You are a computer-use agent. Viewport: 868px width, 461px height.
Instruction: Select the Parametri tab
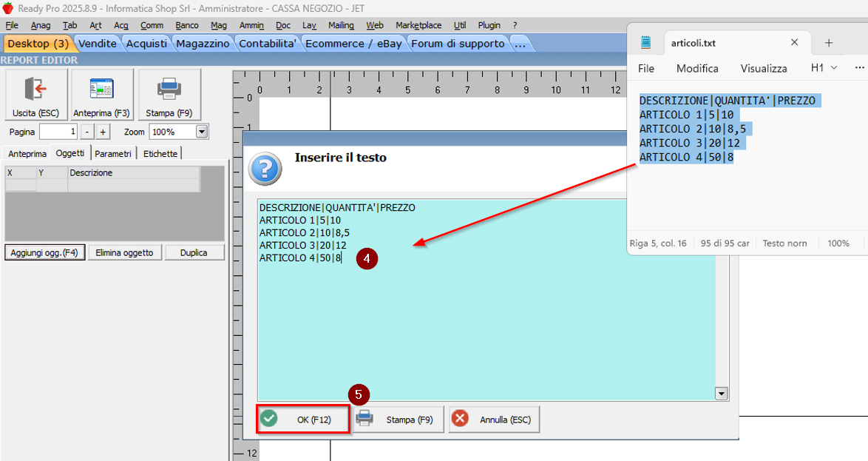pos(113,154)
